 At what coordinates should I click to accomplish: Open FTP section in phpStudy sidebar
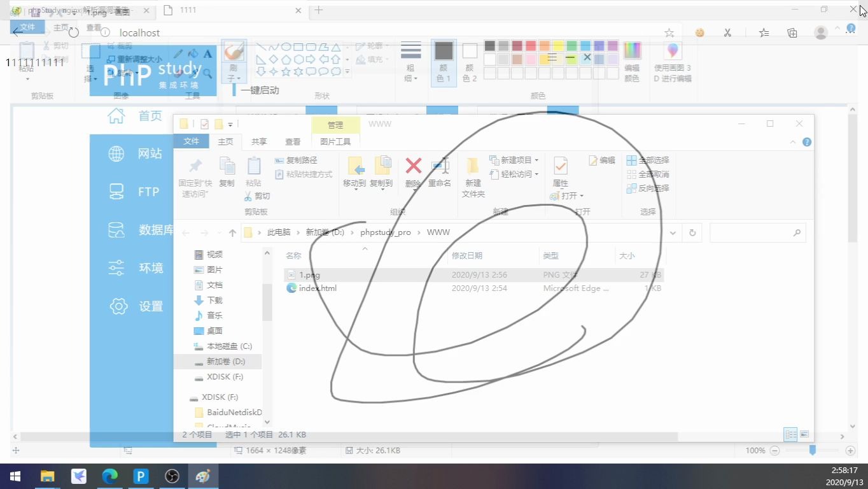tap(134, 192)
